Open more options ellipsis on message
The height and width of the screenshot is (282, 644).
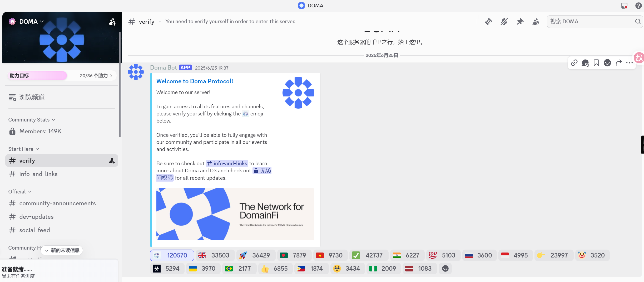[630, 63]
